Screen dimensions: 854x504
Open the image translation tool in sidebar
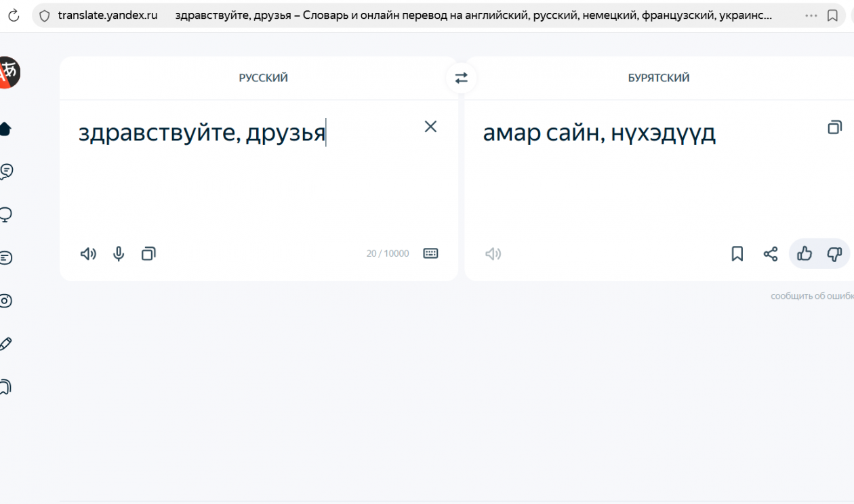[x=7, y=300]
